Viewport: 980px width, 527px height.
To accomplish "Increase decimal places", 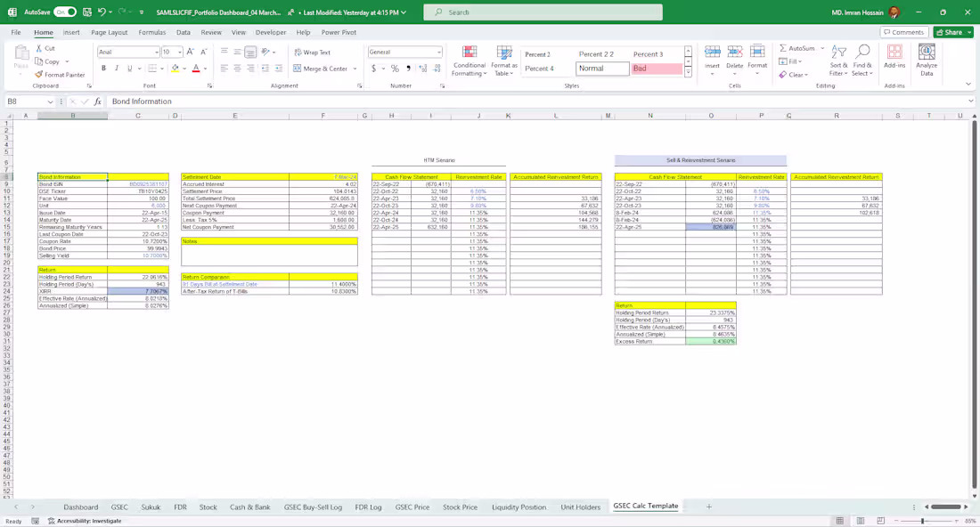I will coord(423,68).
